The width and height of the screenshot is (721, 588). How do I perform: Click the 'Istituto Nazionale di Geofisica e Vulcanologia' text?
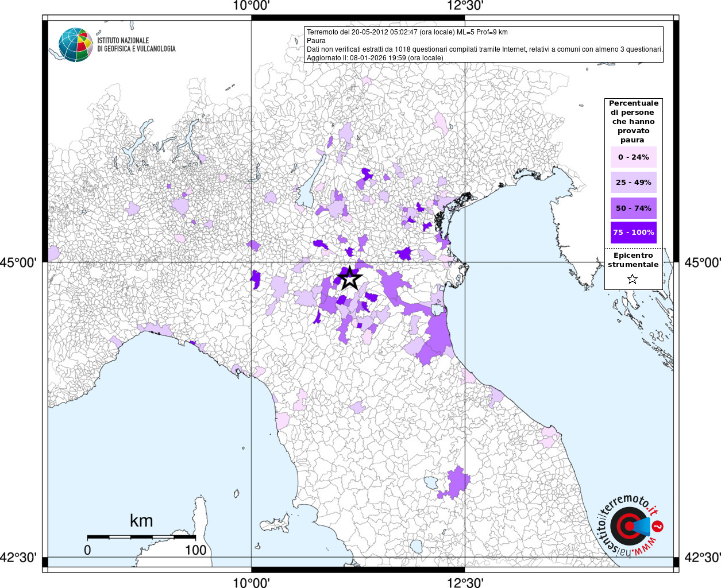coord(136,45)
